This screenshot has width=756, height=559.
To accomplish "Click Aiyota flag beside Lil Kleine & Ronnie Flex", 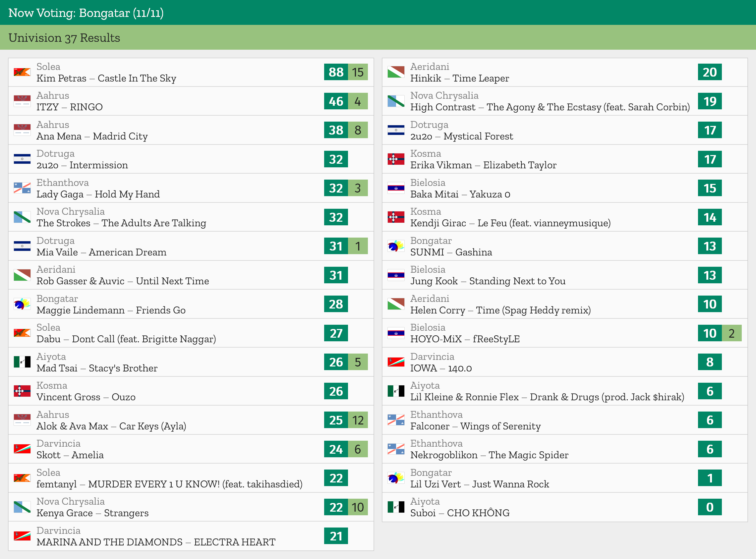I will pyautogui.click(x=396, y=391).
